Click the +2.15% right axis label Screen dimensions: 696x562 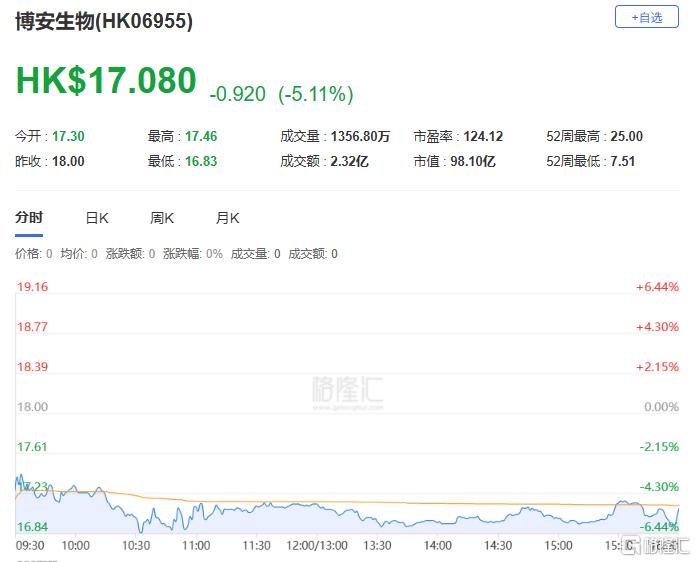point(657,367)
